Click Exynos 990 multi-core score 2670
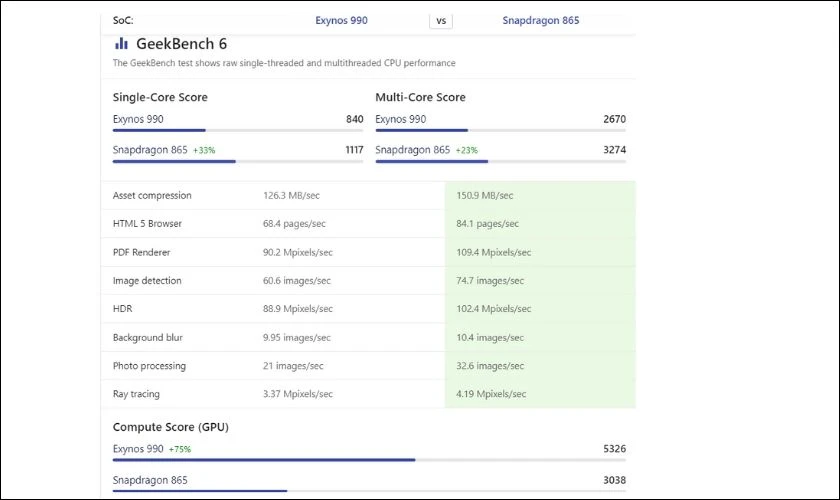The width and height of the screenshot is (840, 500). (x=614, y=119)
